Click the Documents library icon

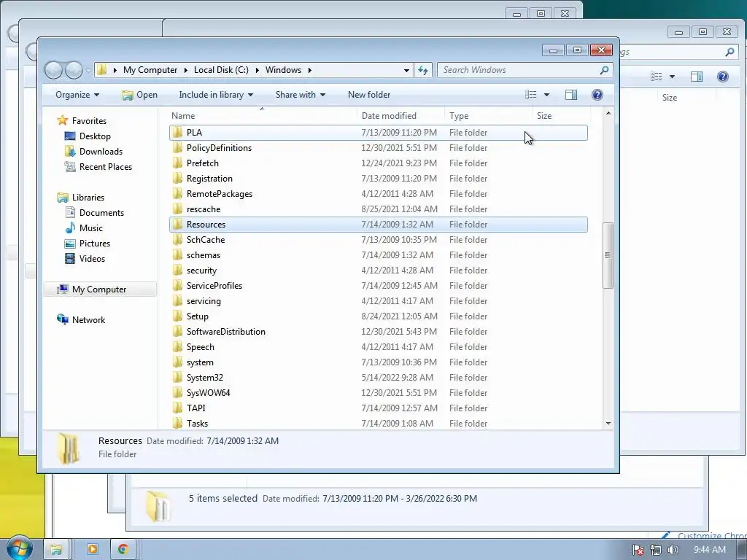[x=70, y=212]
